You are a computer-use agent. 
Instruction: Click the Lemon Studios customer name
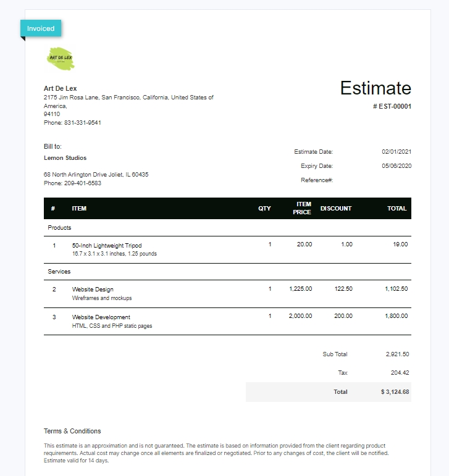(x=65, y=158)
